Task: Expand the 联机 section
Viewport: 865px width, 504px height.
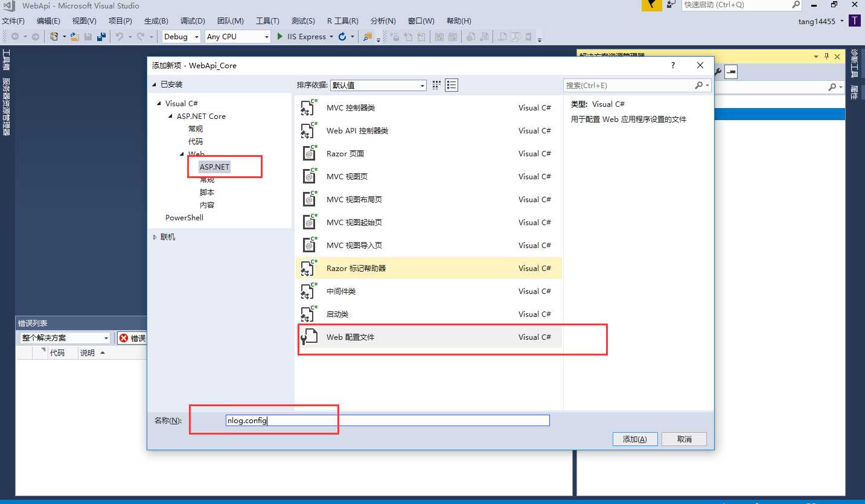Action: (x=155, y=237)
